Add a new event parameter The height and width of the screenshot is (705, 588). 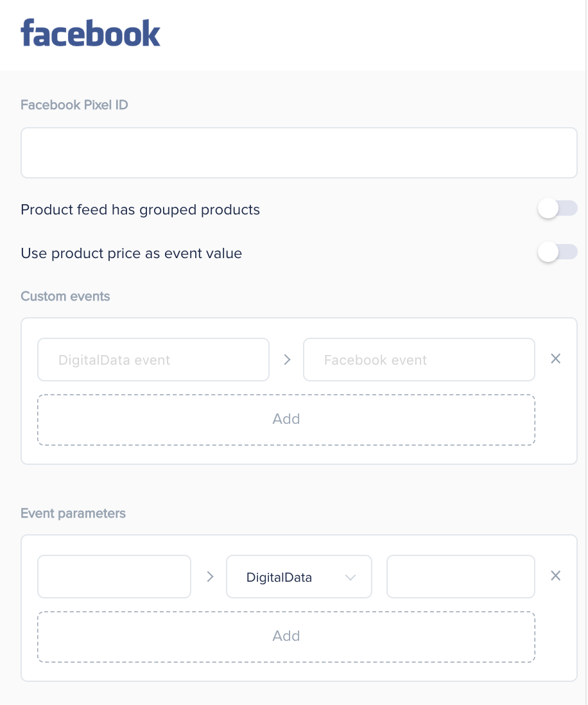click(286, 637)
